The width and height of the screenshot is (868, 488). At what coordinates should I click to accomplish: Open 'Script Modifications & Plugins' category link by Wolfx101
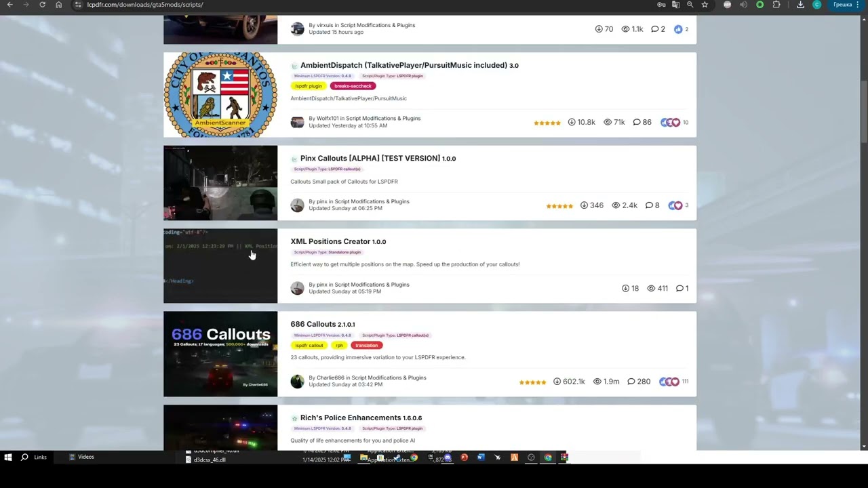tap(383, 119)
